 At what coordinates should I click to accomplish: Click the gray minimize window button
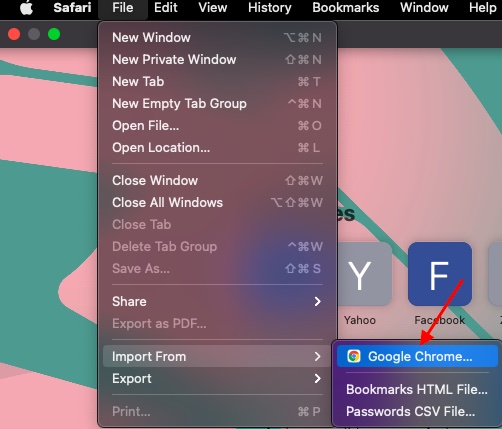tap(34, 34)
